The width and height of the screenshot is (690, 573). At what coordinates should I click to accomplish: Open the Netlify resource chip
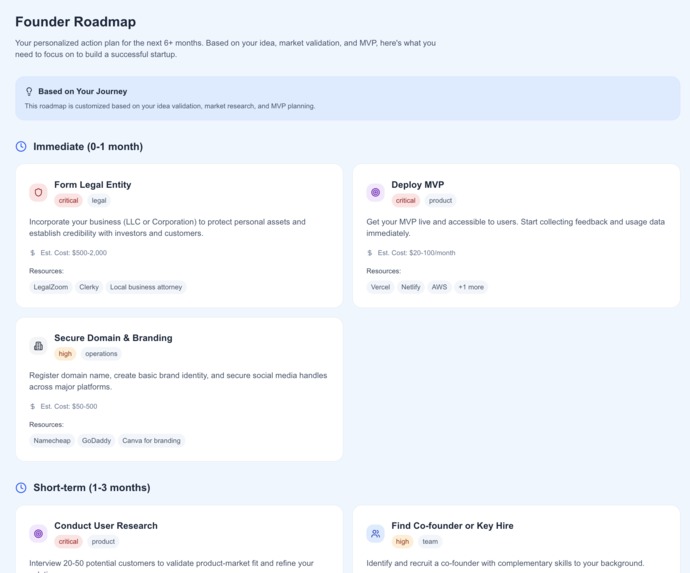tap(411, 287)
